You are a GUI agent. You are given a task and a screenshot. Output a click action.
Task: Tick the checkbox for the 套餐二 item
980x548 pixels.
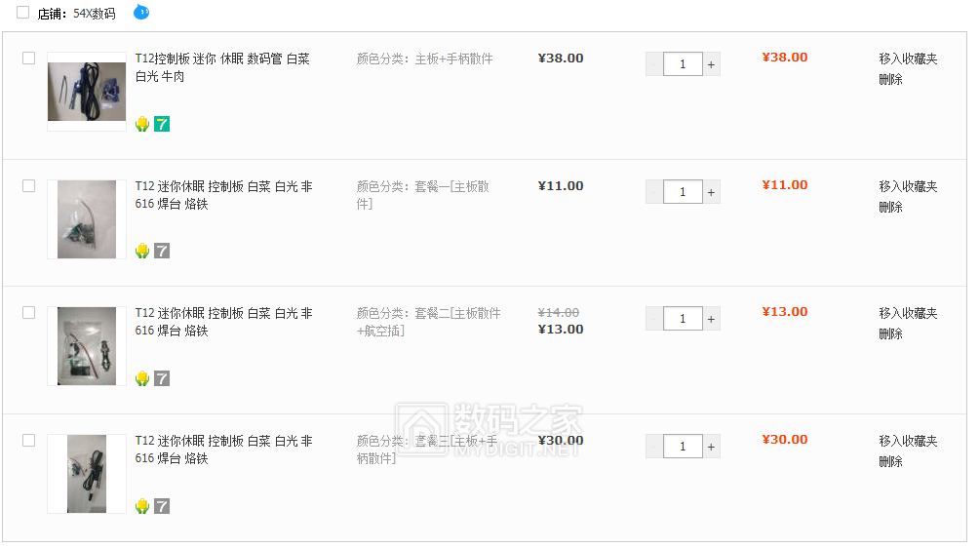(x=29, y=313)
